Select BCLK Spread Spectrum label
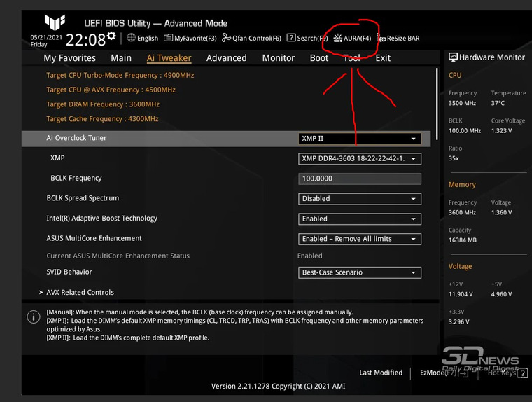Screen dimensions: 532x402 coord(83,198)
